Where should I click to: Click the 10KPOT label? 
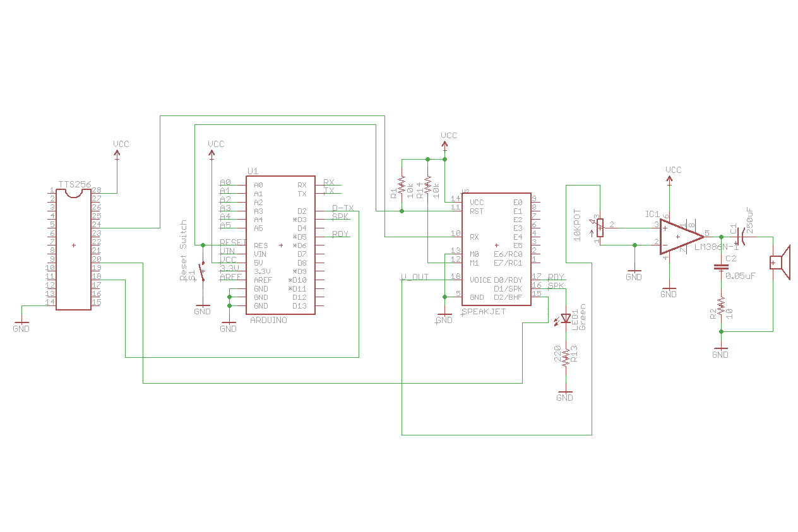pyautogui.click(x=577, y=224)
